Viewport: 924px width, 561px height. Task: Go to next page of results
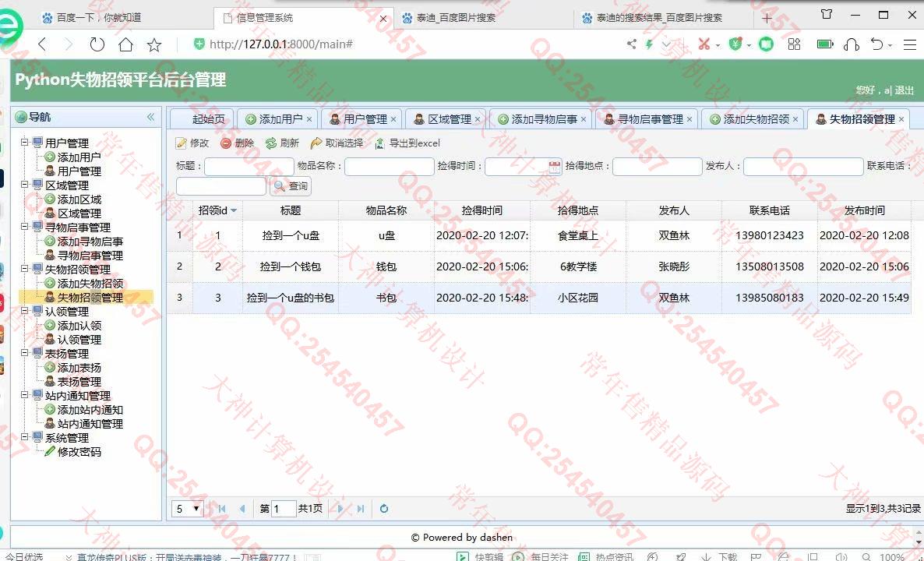(340, 509)
